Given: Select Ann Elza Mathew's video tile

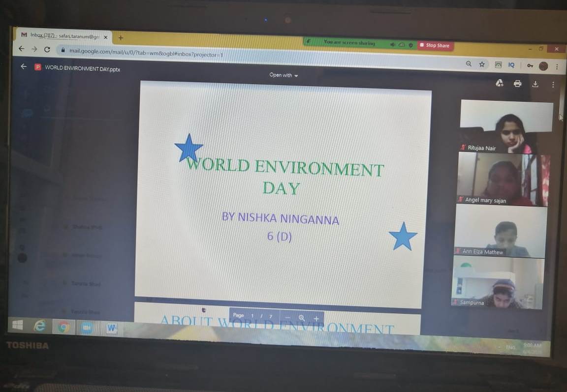Looking at the screenshot, I should (500, 231).
